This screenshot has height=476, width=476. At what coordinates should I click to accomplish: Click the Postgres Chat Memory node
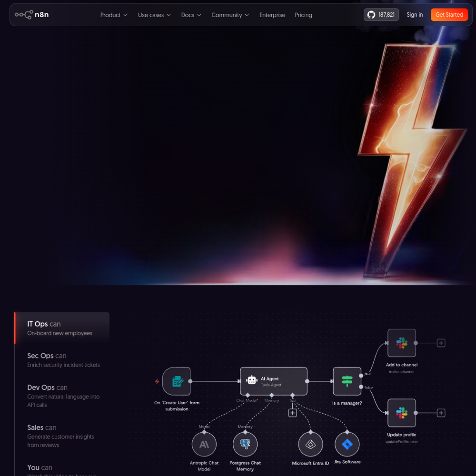245,444
